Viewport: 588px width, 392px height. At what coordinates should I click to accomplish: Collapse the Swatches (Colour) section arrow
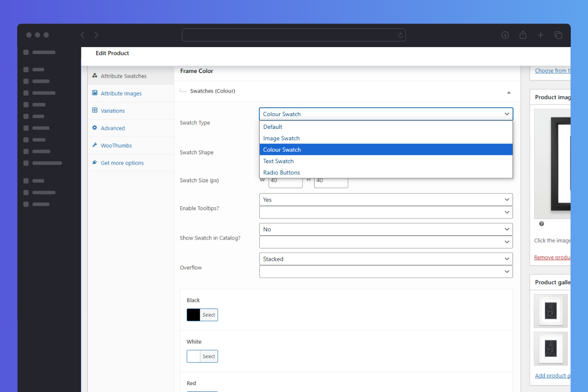(509, 92)
